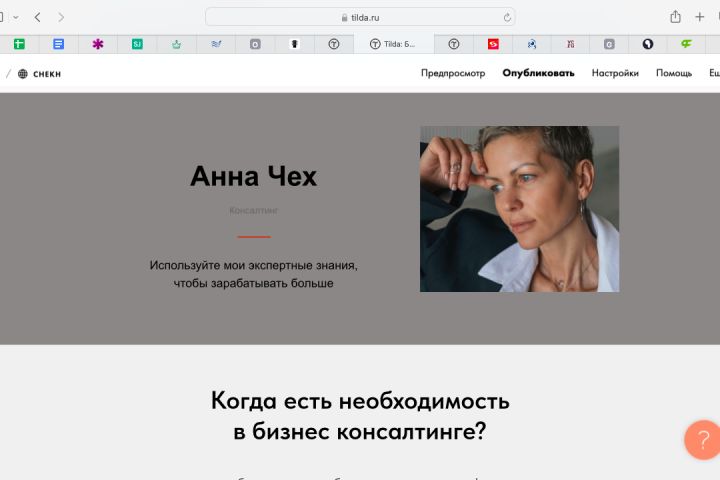Viewport: 720px width, 480px height.
Task: Open the orange question mark help bubble
Action: (x=702, y=440)
